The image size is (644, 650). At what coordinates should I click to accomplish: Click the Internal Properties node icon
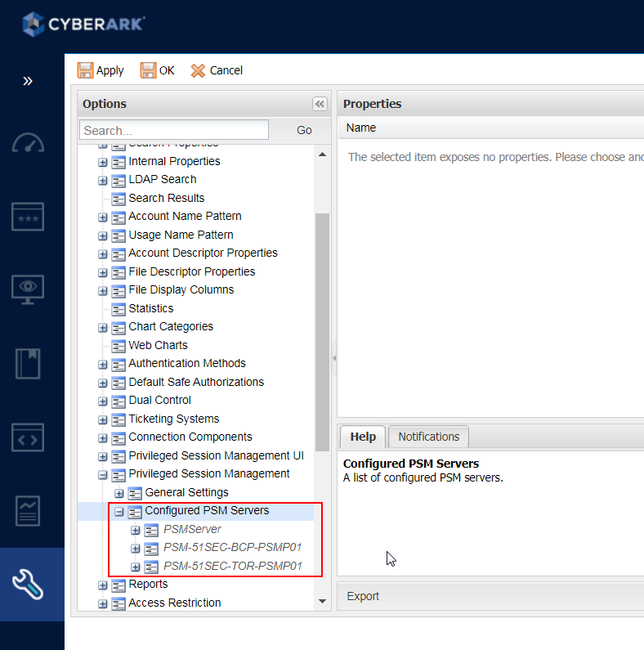(x=119, y=162)
